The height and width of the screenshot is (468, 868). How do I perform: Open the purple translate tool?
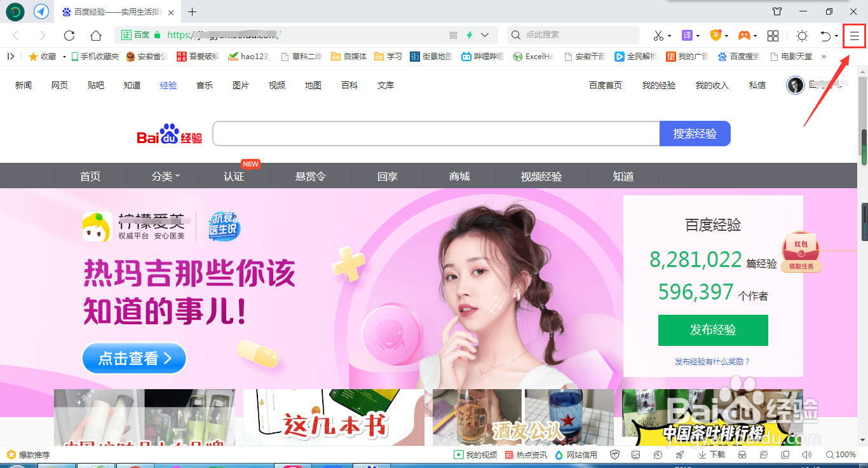point(687,36)
